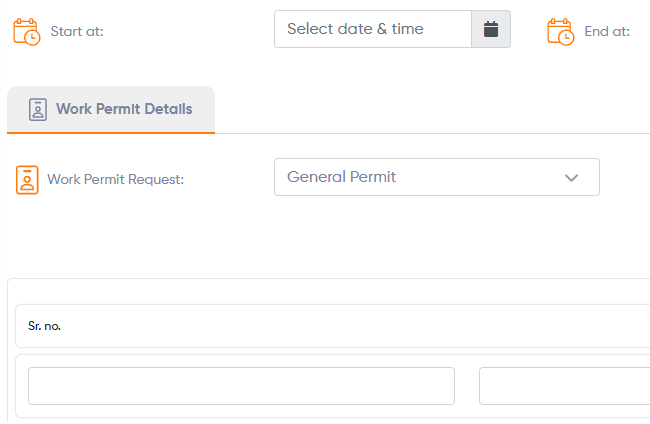Click the Sr. no. table header row bar
The height and width of the screenshot is (424, 650).
click(x=332, y=326)
